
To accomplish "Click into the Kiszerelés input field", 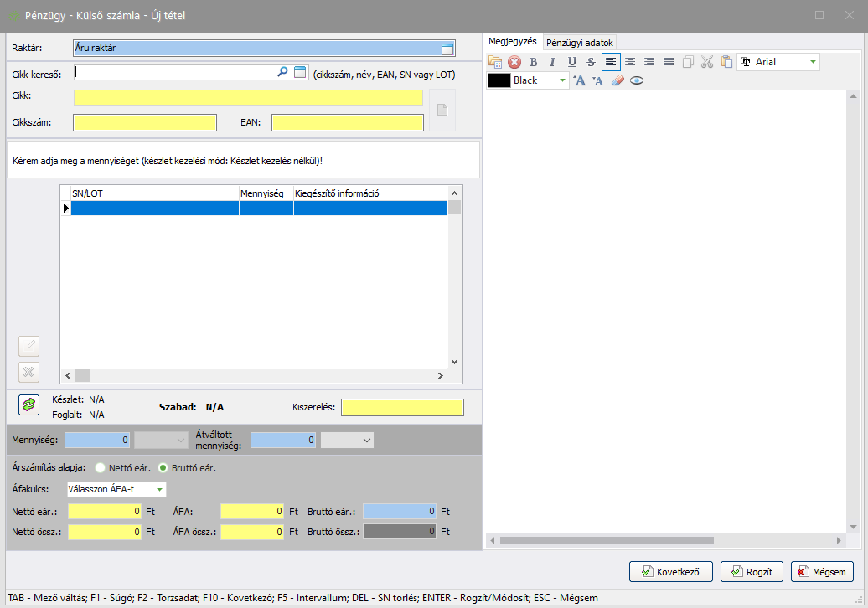I will click(402, 408).
